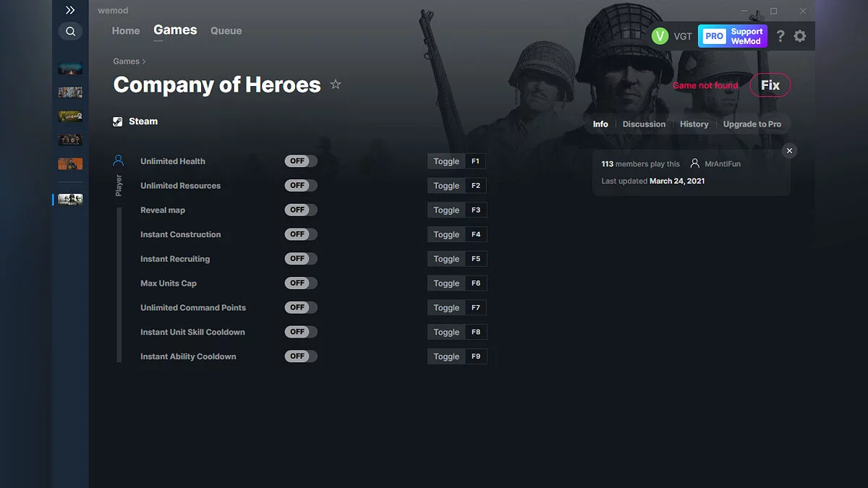Expand the sidebar with double chevron icon
This screenshot has width=868, height=488.
tap(70, 10)
